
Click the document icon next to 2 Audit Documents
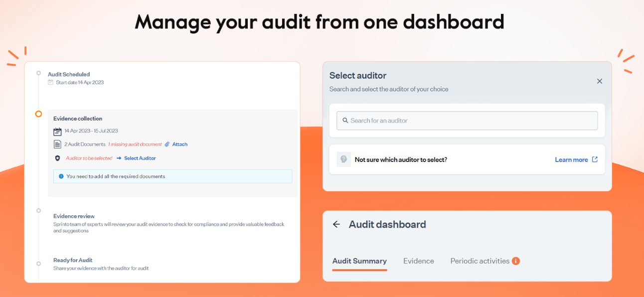(x=57, y=144)
